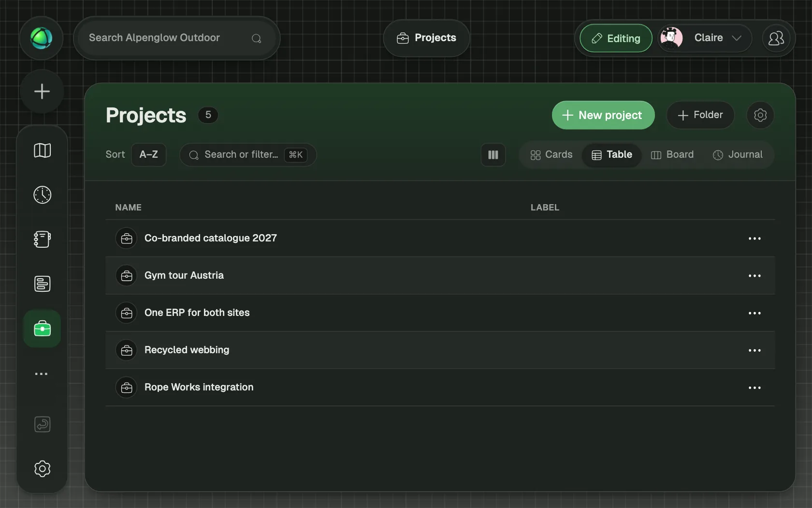Screen dimensions: 812x508
Task: Open the sidebar settings gear
Action: [42, 469]
